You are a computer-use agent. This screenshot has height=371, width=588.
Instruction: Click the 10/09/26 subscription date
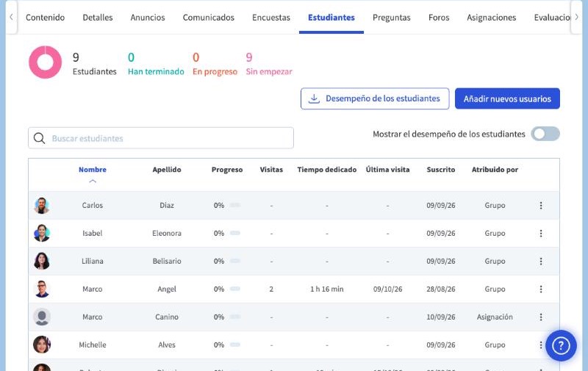point(440,317)
